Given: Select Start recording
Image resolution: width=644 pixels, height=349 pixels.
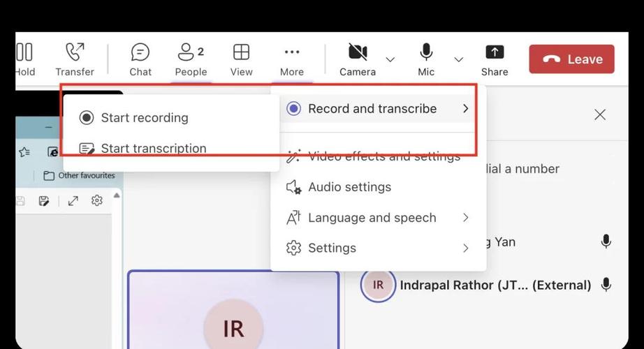Looking at the screenshot, I should coord(171,118).
